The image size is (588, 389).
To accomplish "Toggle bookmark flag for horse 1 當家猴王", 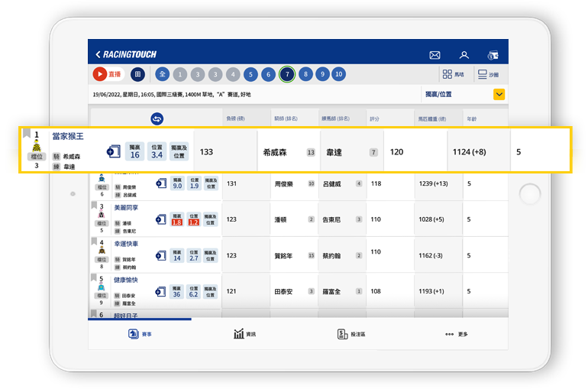I will [27, 134].
